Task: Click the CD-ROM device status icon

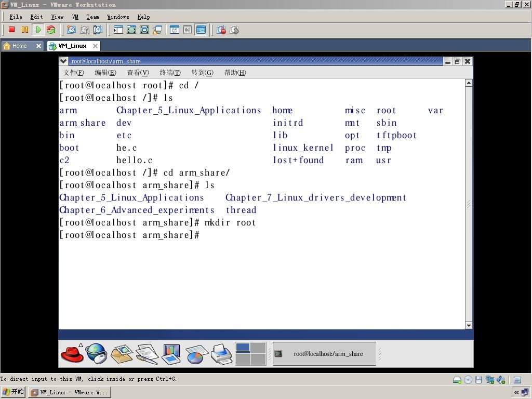Action: tap(468, 380)
